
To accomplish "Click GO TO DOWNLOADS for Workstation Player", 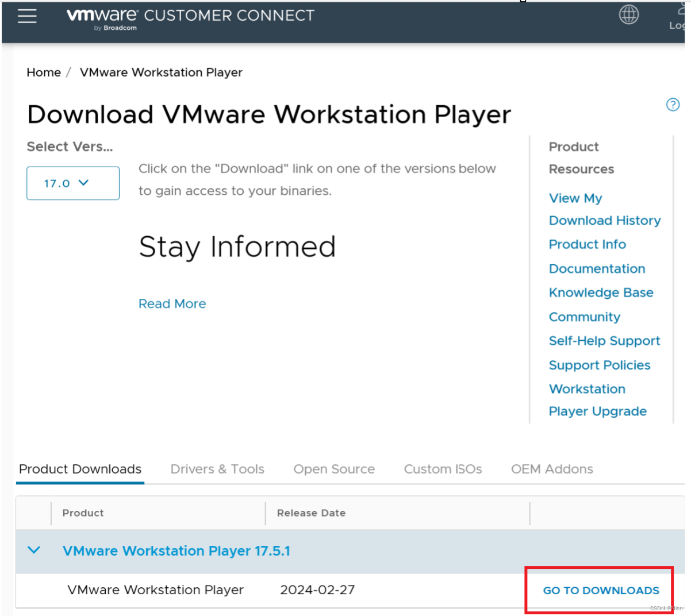I will coord(600,590).
